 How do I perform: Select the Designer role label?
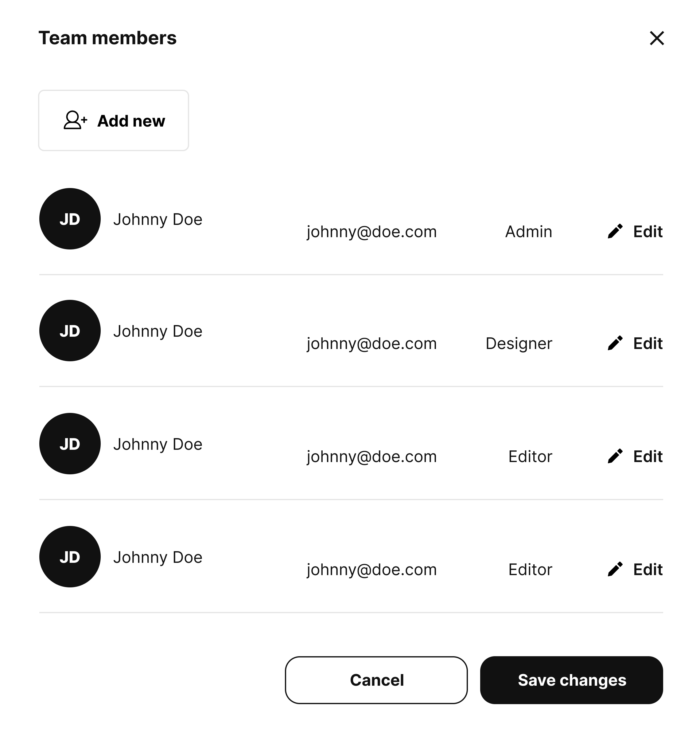pos(519,343)
